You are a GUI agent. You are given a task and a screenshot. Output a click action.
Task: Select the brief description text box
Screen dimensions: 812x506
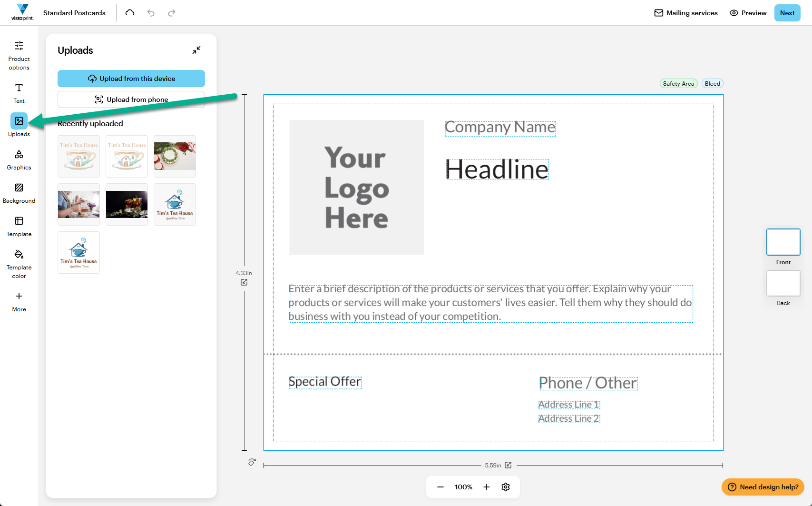pos(491,303)
